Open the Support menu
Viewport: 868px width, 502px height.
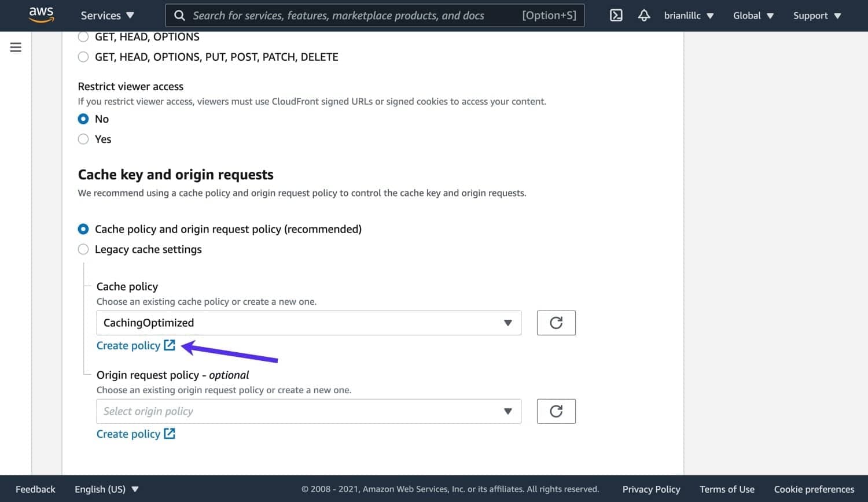[x=816, y=16]
